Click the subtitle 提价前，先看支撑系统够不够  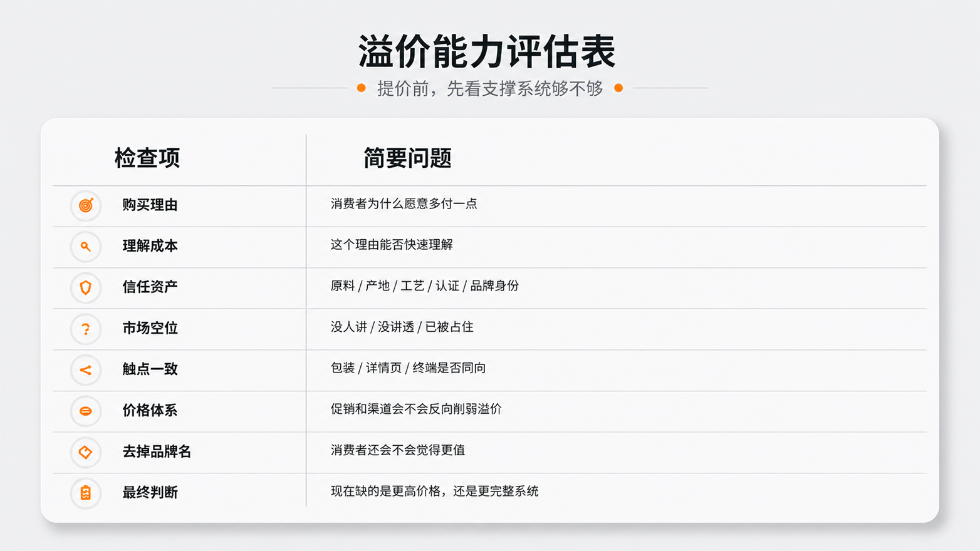click(490, 88)
